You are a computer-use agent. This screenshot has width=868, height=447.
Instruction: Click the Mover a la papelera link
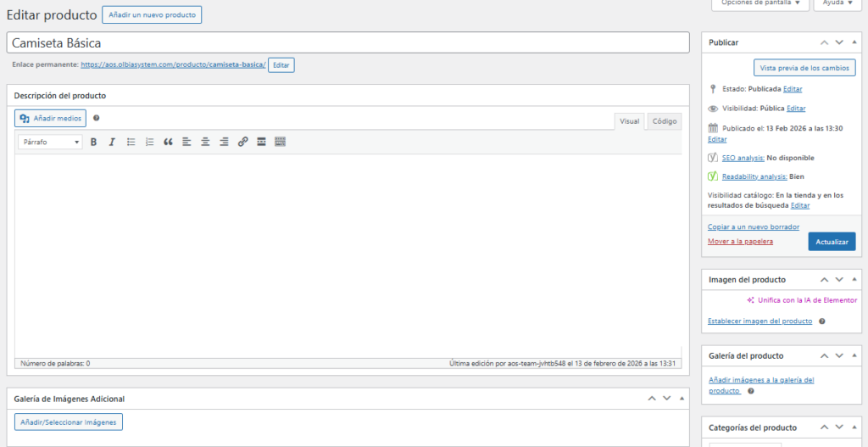pyautogui.click(x=740, y=242)
